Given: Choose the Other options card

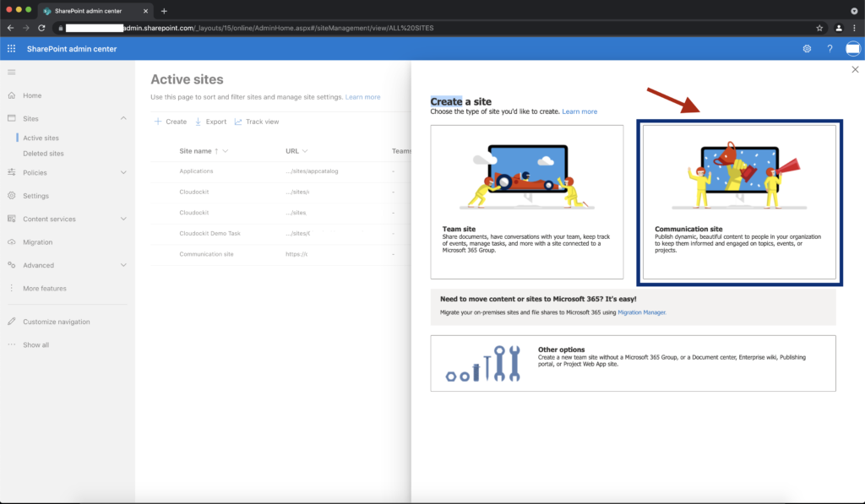Looking at the screenshot, I should pyautogui.click(x=633, y=363).
